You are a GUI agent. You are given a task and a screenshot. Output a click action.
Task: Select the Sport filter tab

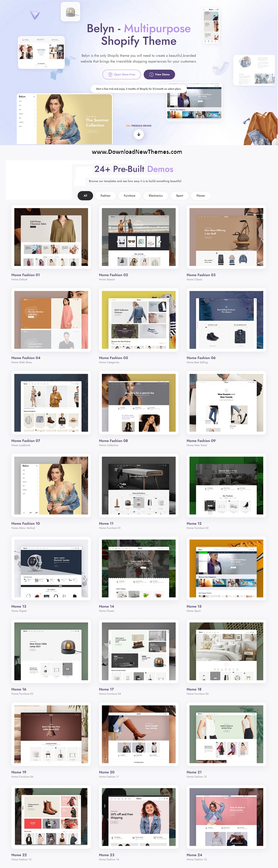[x=180, y=196]
